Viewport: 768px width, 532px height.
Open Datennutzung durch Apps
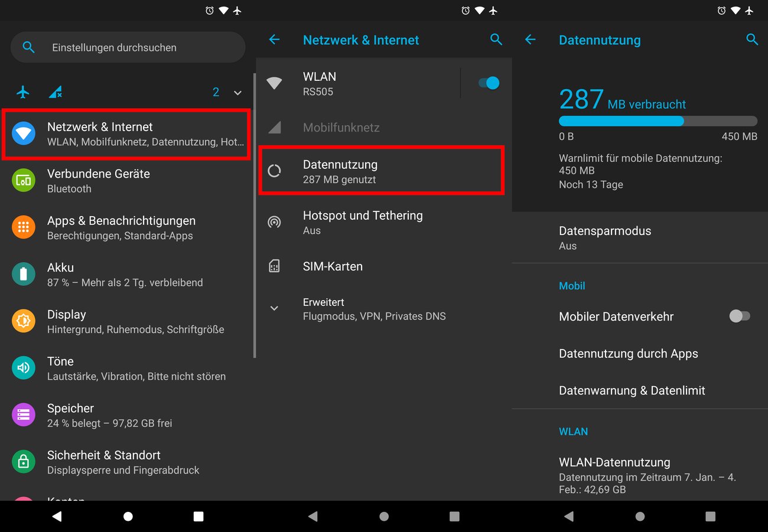coord(628,353)
